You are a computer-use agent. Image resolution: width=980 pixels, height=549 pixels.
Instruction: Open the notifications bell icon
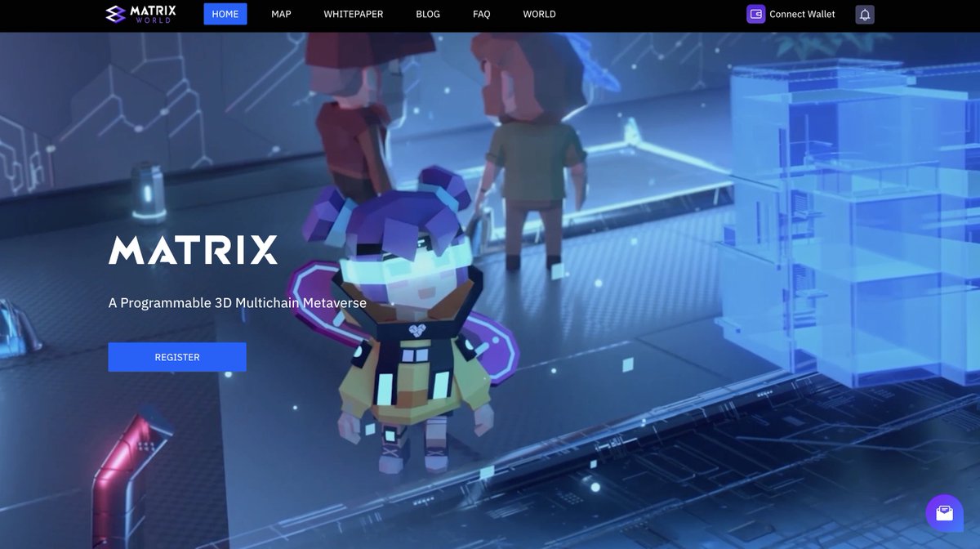click(865, 14)
